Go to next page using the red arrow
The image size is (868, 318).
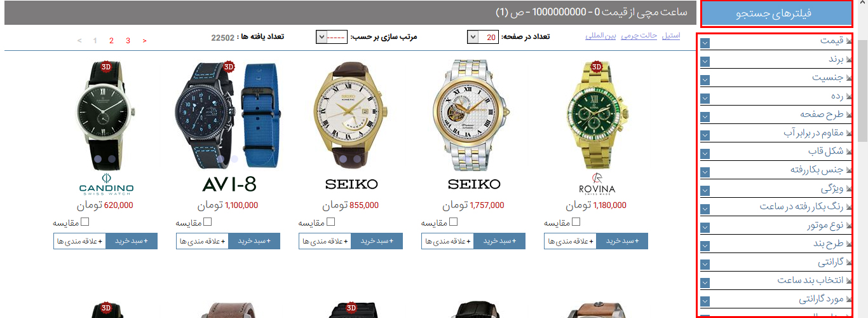click(145, 41)
